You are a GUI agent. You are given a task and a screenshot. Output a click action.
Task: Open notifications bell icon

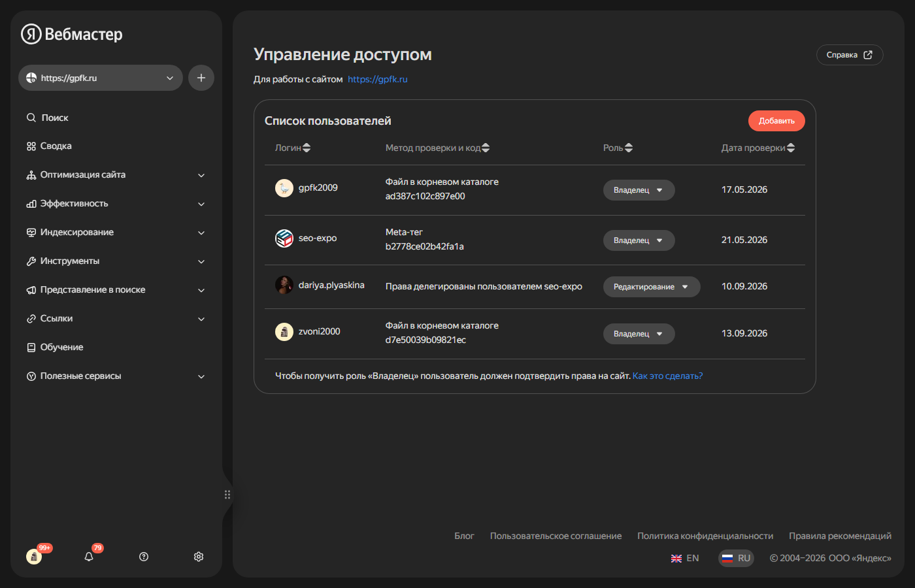[x=89, y=557]
